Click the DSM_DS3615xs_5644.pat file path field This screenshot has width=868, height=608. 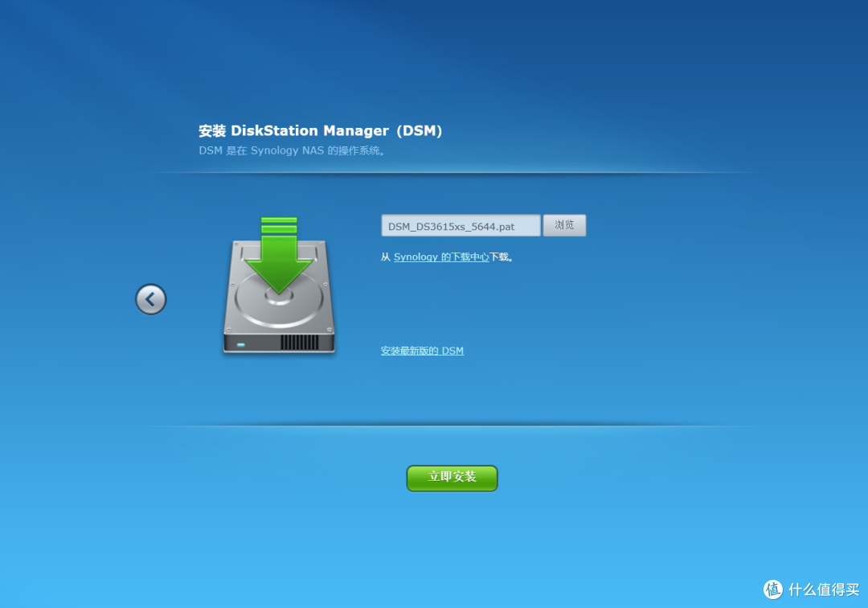pyautogui.click(x=461, y=225)
